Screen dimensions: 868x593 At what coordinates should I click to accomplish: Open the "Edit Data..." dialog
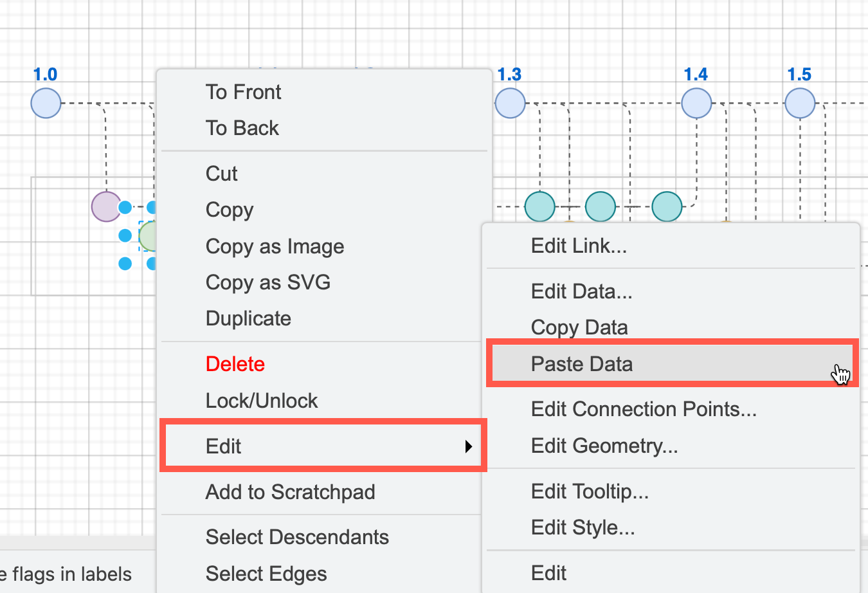pos(581,291)
